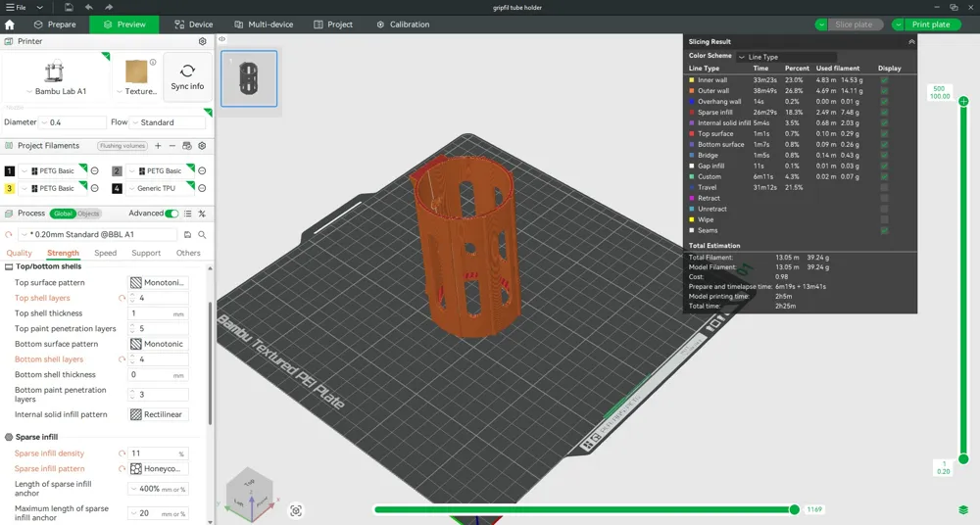Open Internal solid infill pattern dropdown
Image resolution: width=980 pixels, height=525 pixels.
[x=158, y=414]
